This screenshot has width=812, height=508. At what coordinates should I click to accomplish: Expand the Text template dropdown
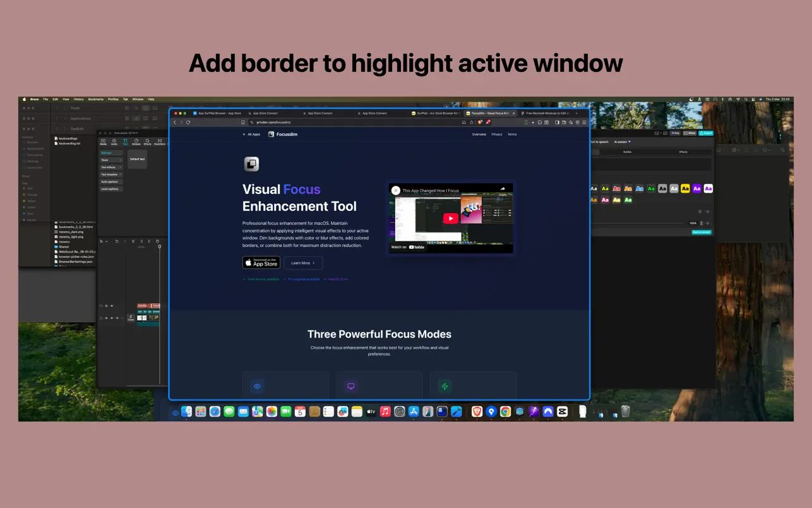[x=111, y=174]
